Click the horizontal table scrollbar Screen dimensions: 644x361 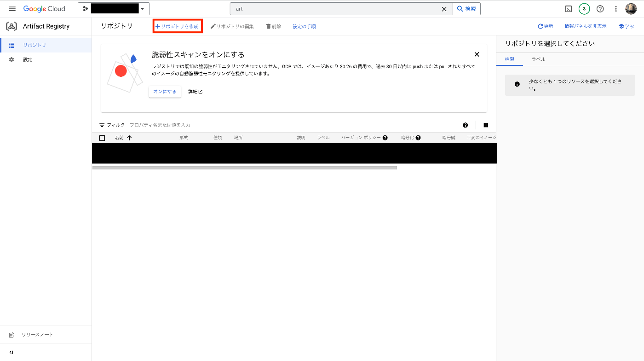[x=244, y=168]
